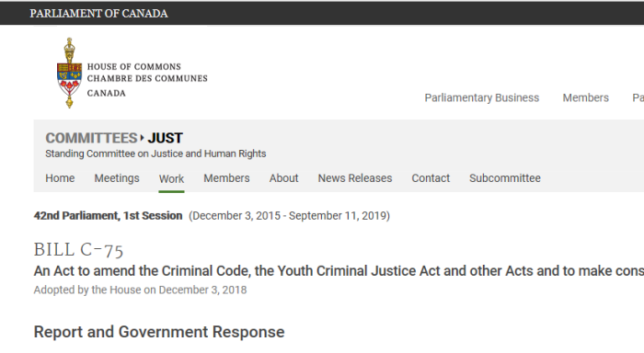644x353 pixels.
Task: Click the House of Commons coat of arms logo
Action: coord(69,73)
